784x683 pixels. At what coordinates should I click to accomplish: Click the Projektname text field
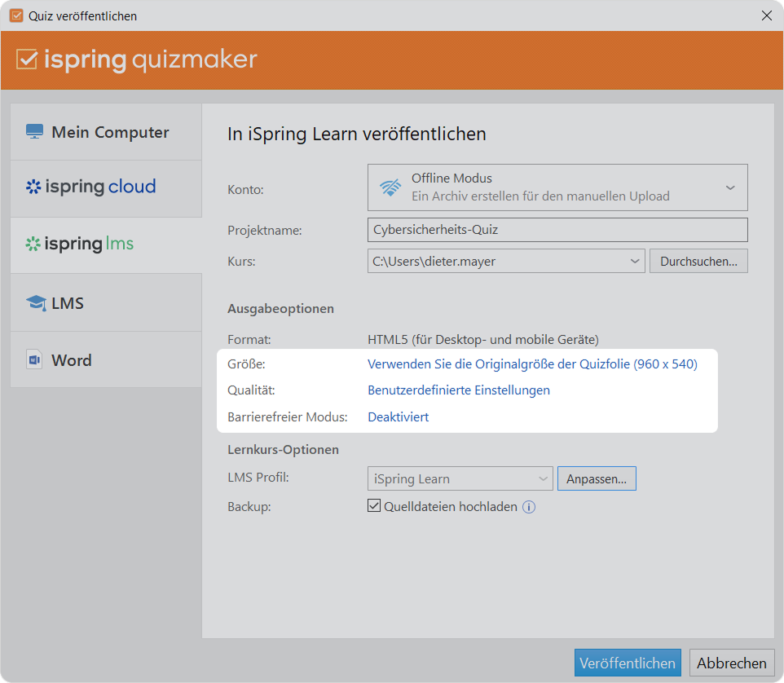(557, 230)
